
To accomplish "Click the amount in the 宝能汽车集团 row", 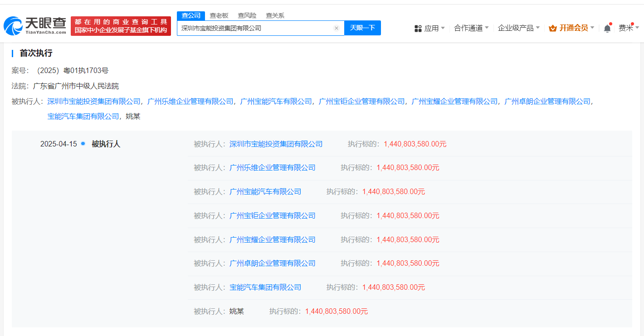I will click(394, 287).
